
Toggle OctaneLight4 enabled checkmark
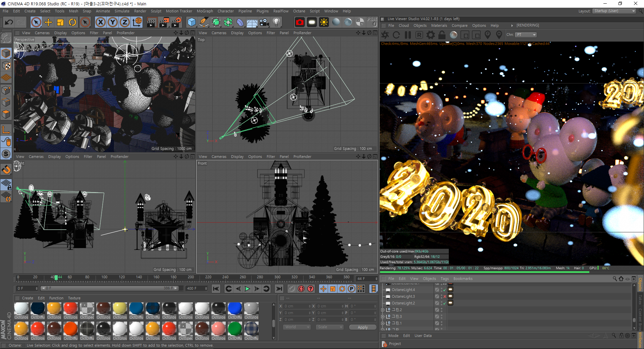tap(445, 290)
